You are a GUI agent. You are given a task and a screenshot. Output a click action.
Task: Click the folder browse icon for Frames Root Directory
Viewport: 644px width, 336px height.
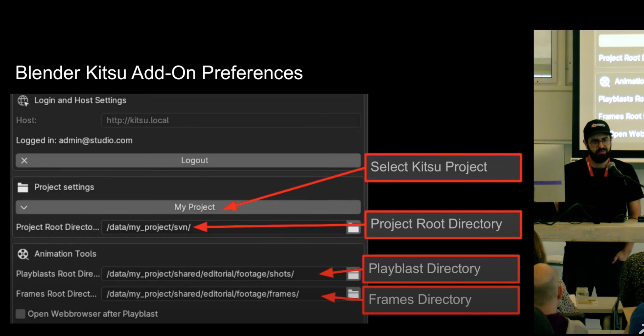tap(353, 293)
